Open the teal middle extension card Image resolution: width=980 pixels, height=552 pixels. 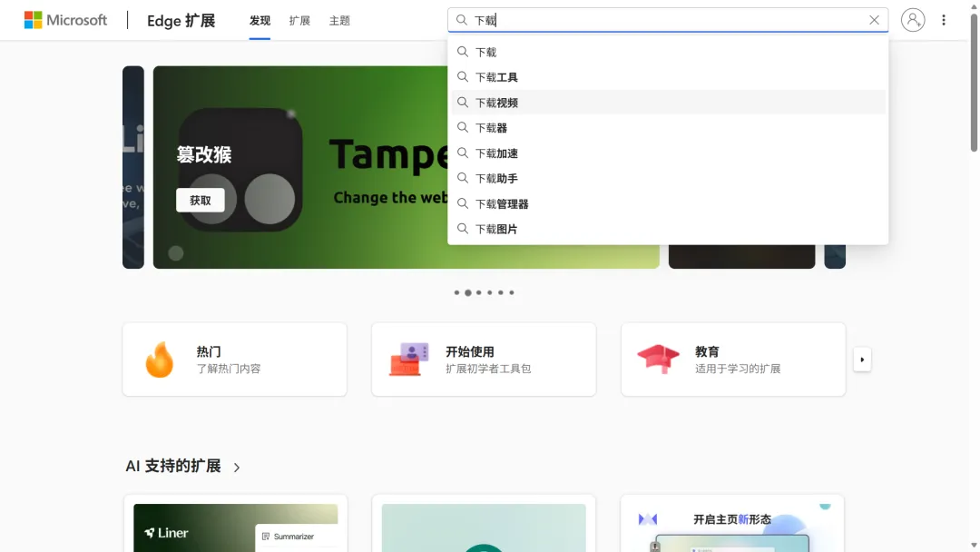coord(484,524)
